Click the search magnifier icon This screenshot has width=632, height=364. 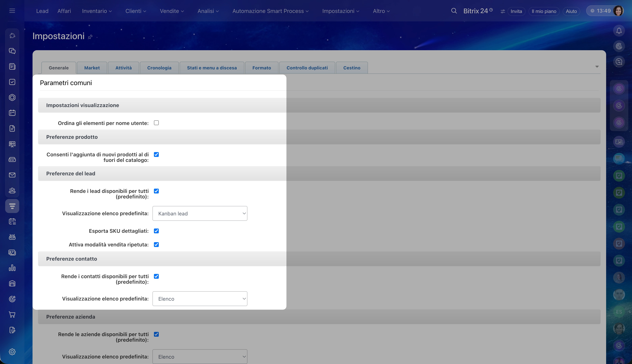point(453,11)
